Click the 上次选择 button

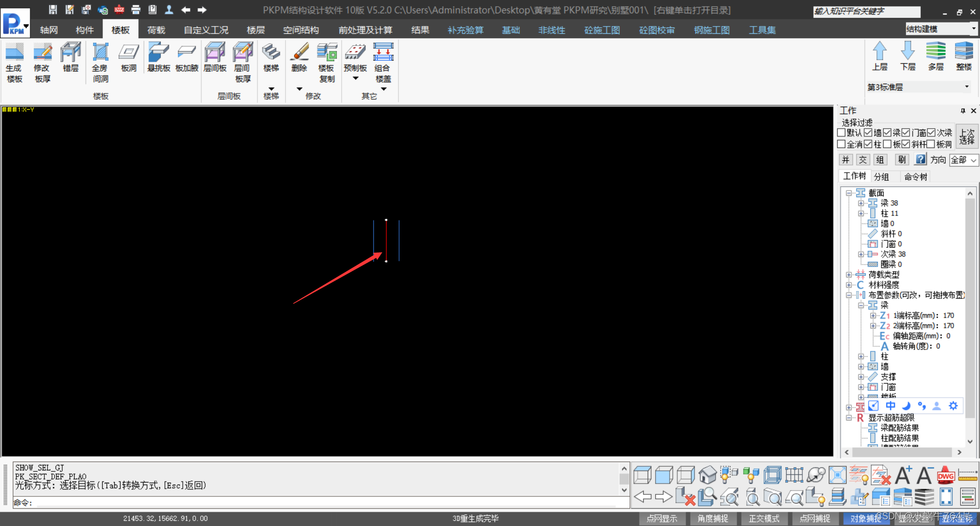click(x=967, y=136)
